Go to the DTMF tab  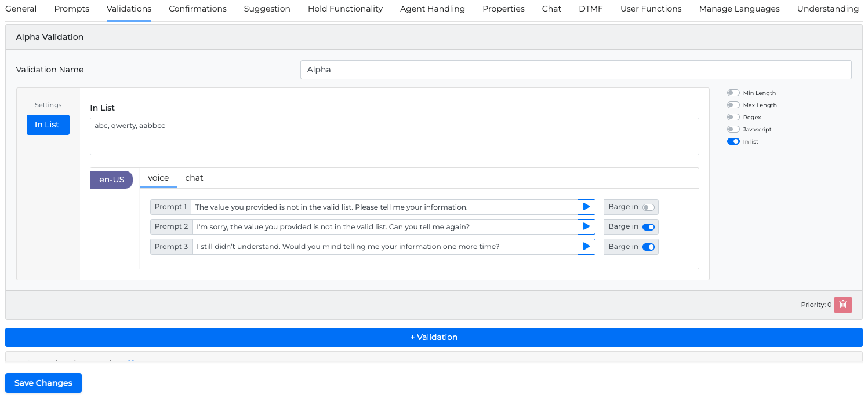tap(590, 9)
